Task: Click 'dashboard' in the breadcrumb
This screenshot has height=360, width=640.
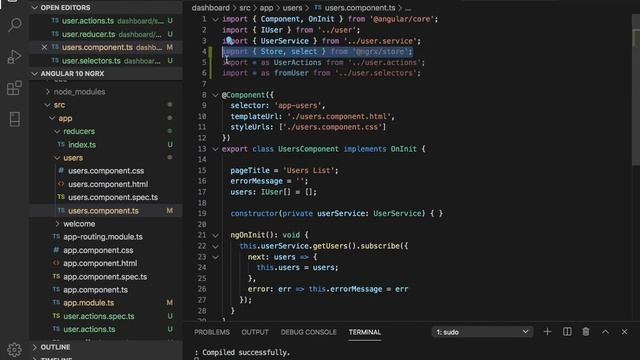Action: click(x=211, y=8)
